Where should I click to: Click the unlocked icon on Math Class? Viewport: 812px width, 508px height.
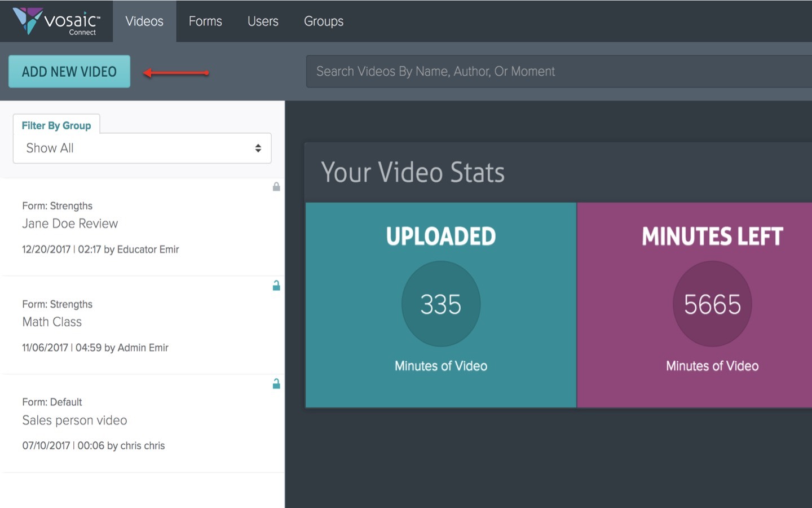pos(276,286)
